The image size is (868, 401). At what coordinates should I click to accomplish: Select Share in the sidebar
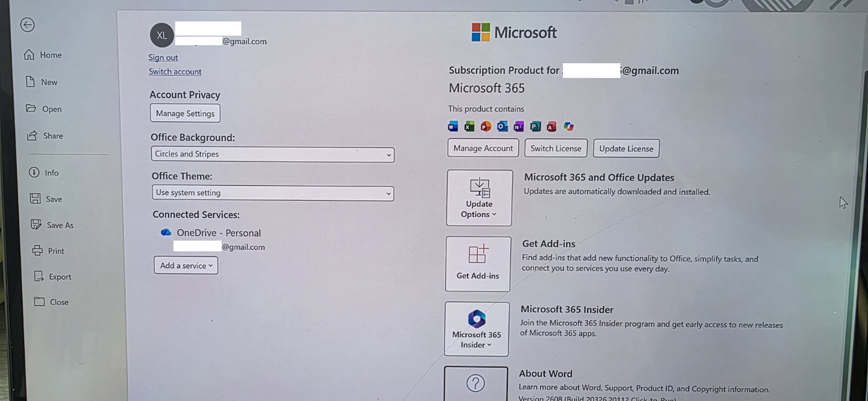coord(45,136)
